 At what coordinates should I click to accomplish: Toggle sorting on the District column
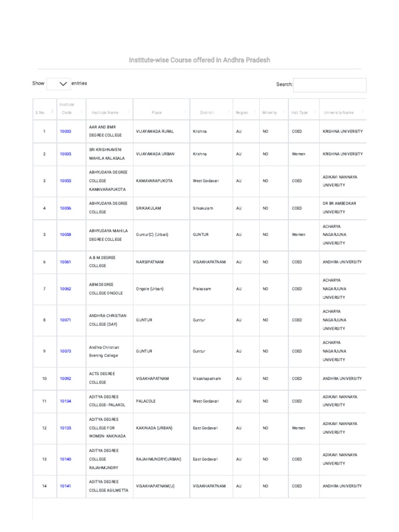click(x=228, y=112)
